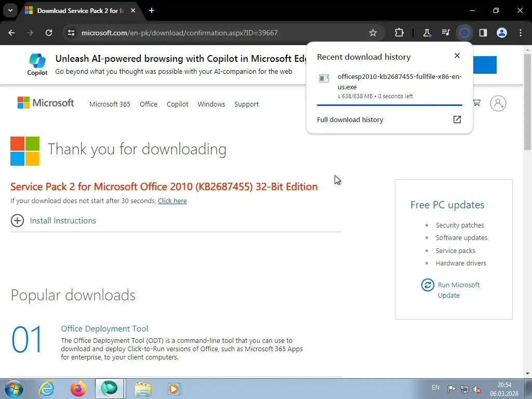Open the shopping cart icon

point(477,103)
